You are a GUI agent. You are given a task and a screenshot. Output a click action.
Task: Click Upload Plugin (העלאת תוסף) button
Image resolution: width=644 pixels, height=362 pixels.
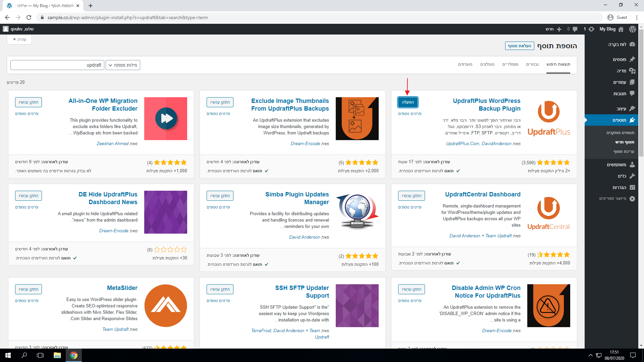coord(520,46)
